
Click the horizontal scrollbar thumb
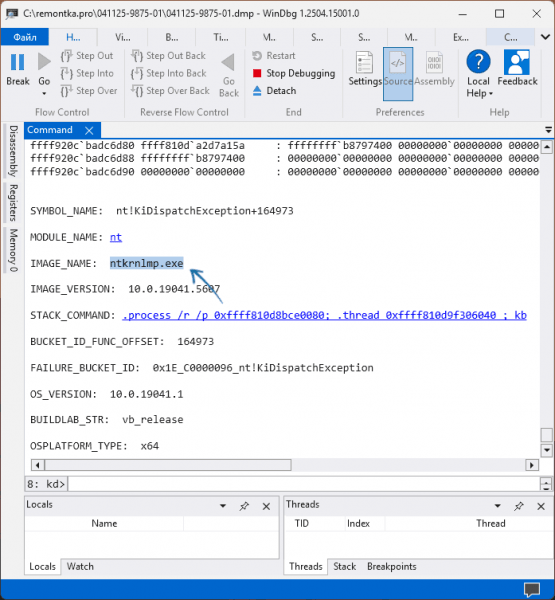pos(168,465)
